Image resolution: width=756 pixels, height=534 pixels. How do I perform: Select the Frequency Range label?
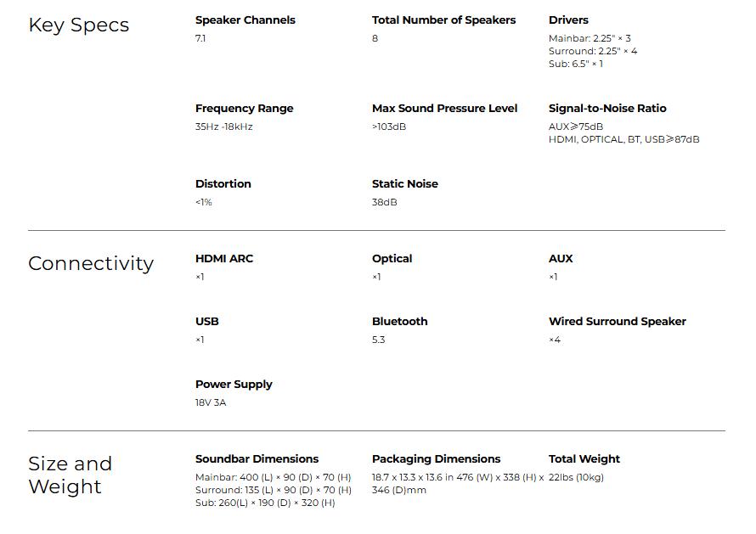point(244,108)
